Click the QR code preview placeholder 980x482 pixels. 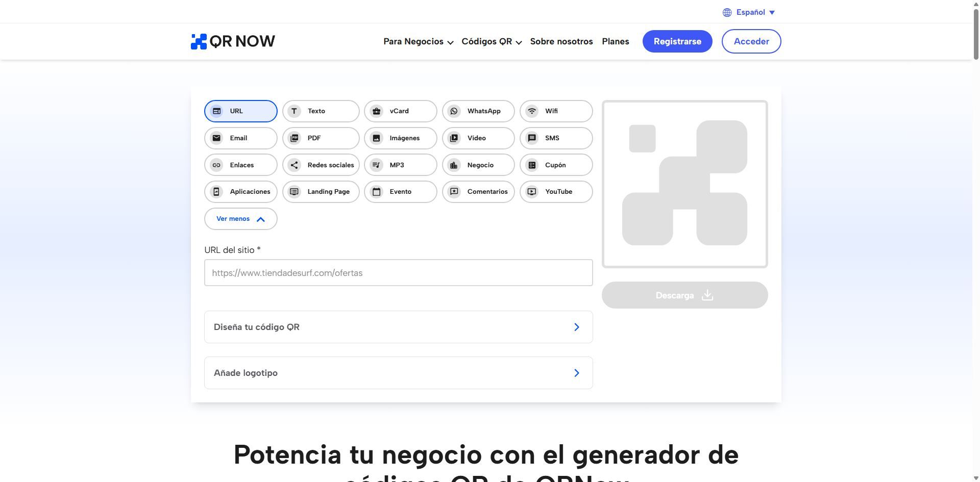[685, 184]
